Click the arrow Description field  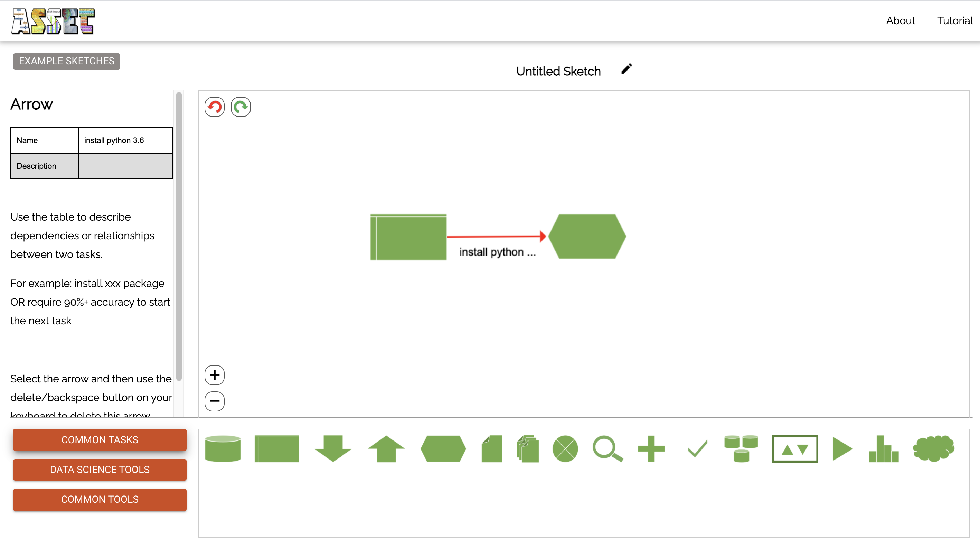[125, 166]
